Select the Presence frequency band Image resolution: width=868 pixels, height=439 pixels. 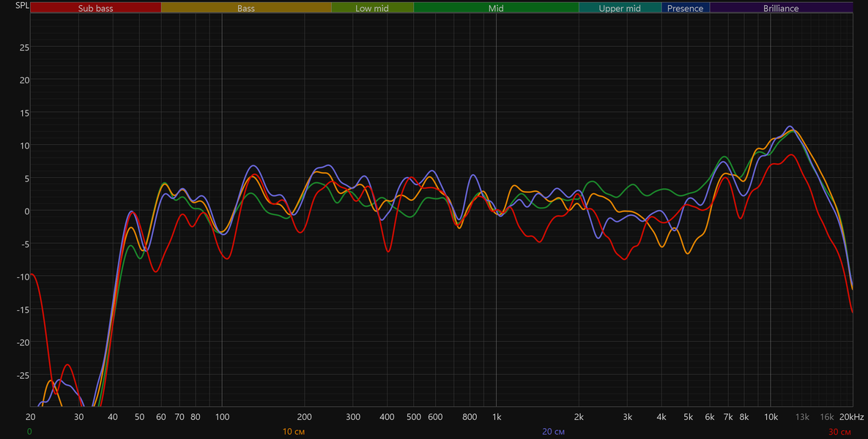tap(686, 8)
